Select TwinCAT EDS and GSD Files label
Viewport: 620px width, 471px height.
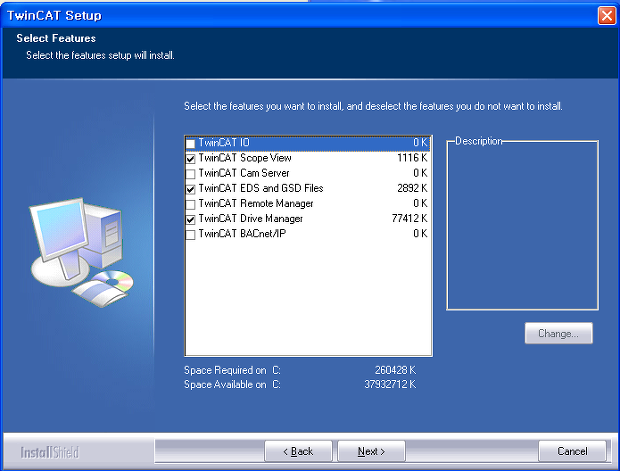[x=261, y=188]
